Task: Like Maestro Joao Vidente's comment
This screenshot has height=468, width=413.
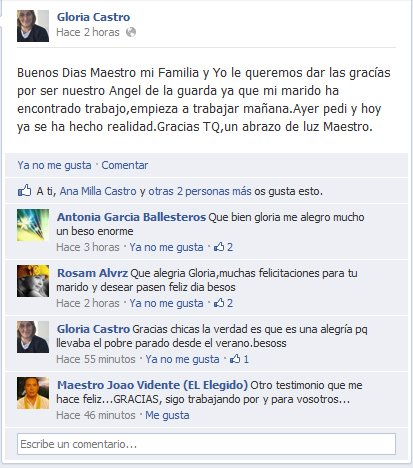Action: tap(167, 415)
